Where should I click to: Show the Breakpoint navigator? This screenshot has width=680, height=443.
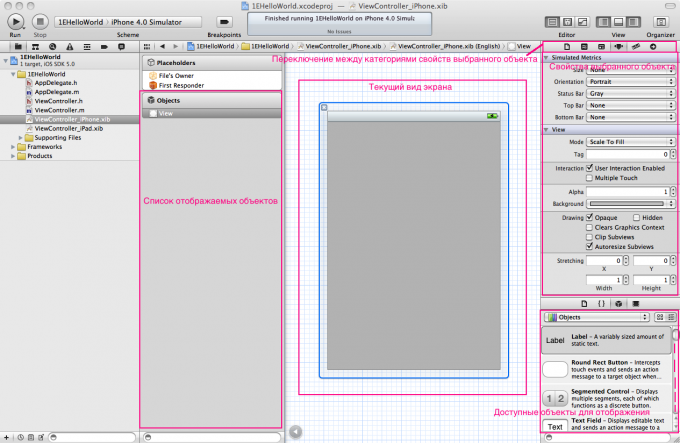104,46
